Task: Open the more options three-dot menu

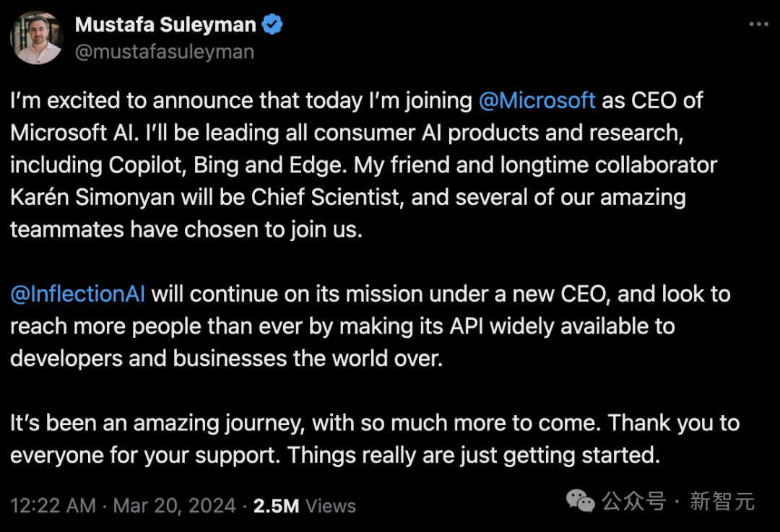Action: [x=758, y=25]
